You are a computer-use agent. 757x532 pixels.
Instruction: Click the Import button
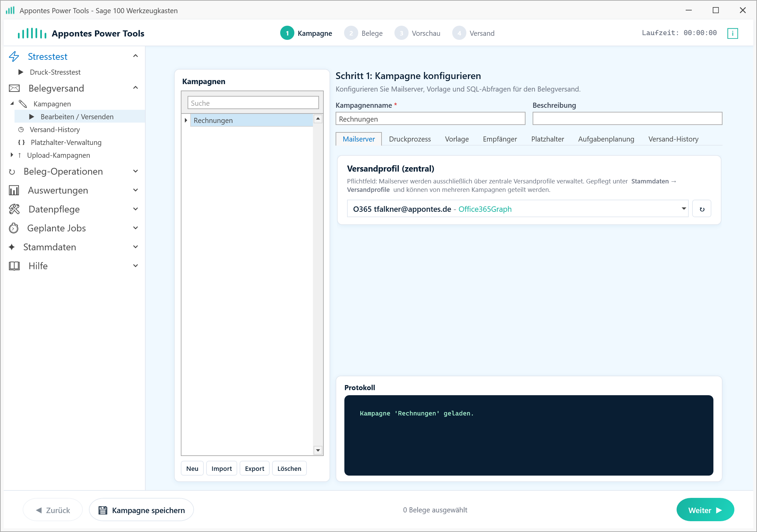coord(222,468)
